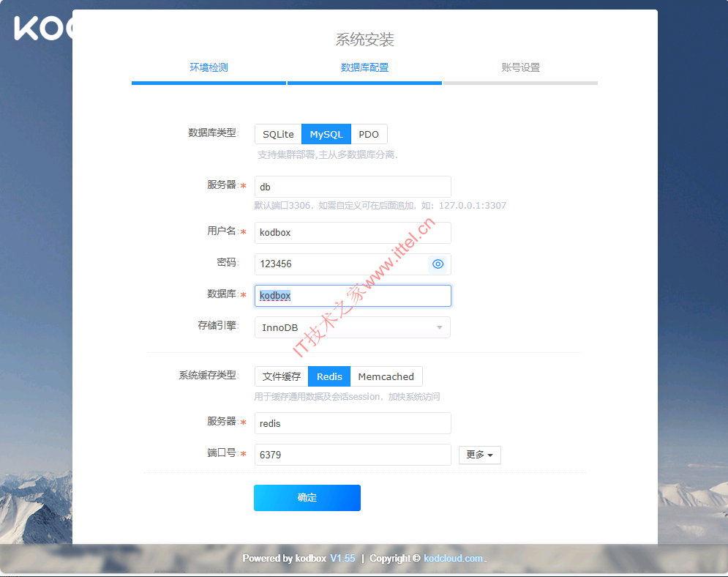The height and width of the screenshot is (577, 728).
Task: Focus the 数据库 name input field
Action: [x=353, y=296]
